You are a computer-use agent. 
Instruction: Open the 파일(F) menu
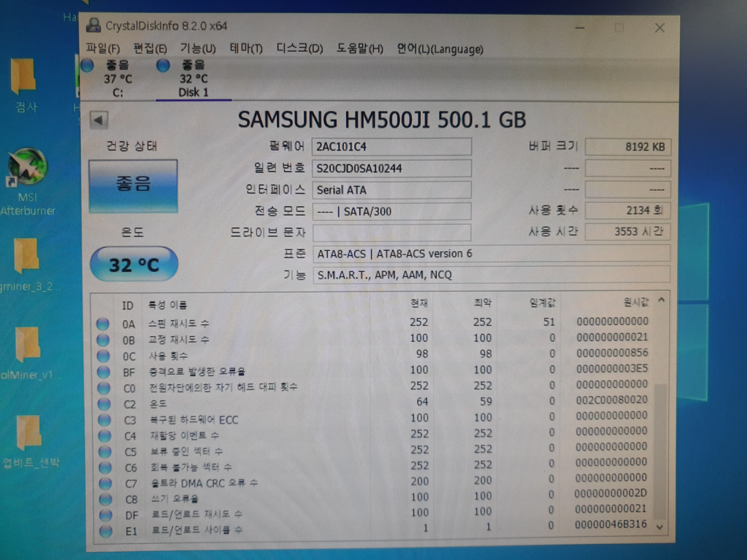pyautogui.click(x=103, y=49)
